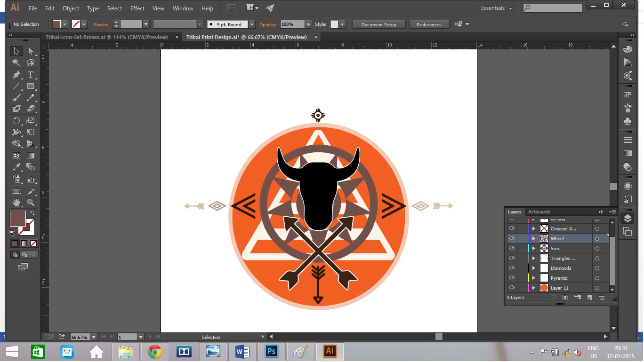Pick the Magic Wand tool
644x362 pixels.
[16, 63]
